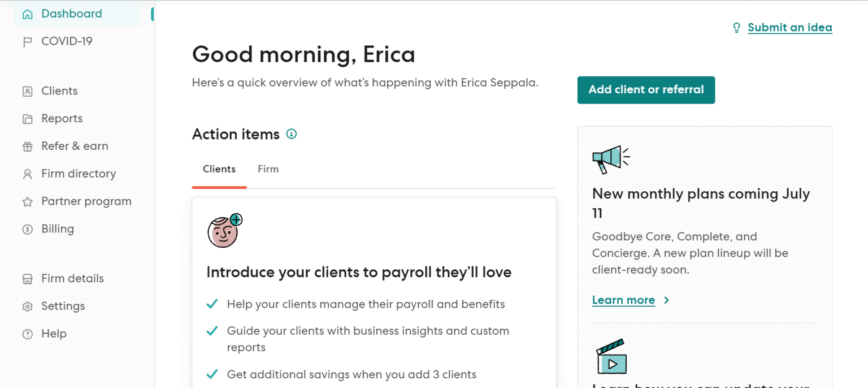868x388 pixels.
Task: Select the Refer & earn gift icon
Action: coord(27,146)
